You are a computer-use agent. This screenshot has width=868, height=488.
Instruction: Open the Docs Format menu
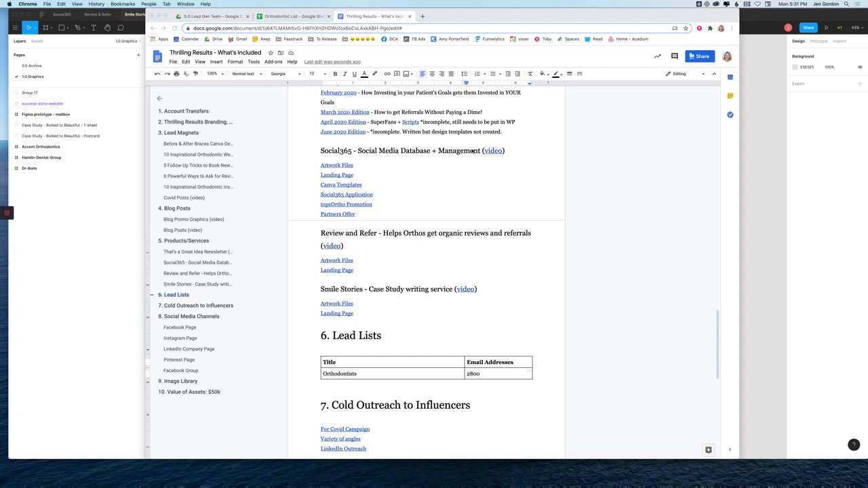[235, 62]
